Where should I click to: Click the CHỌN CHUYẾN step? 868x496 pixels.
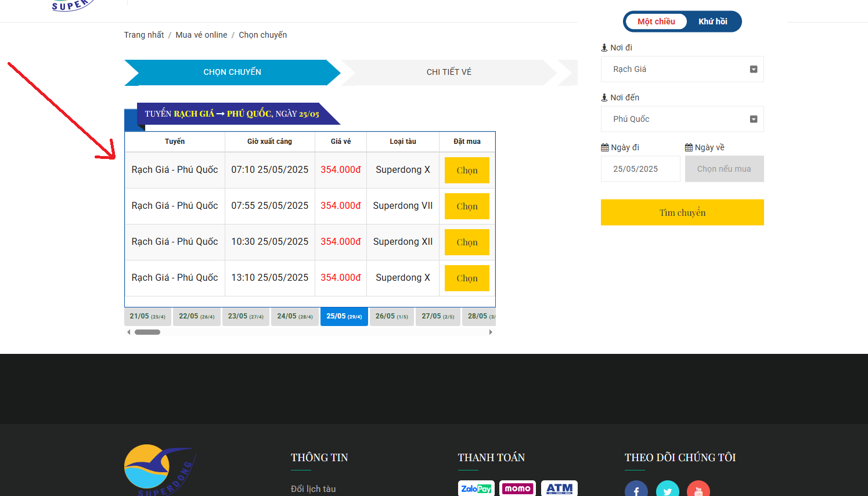coord(232,73)
